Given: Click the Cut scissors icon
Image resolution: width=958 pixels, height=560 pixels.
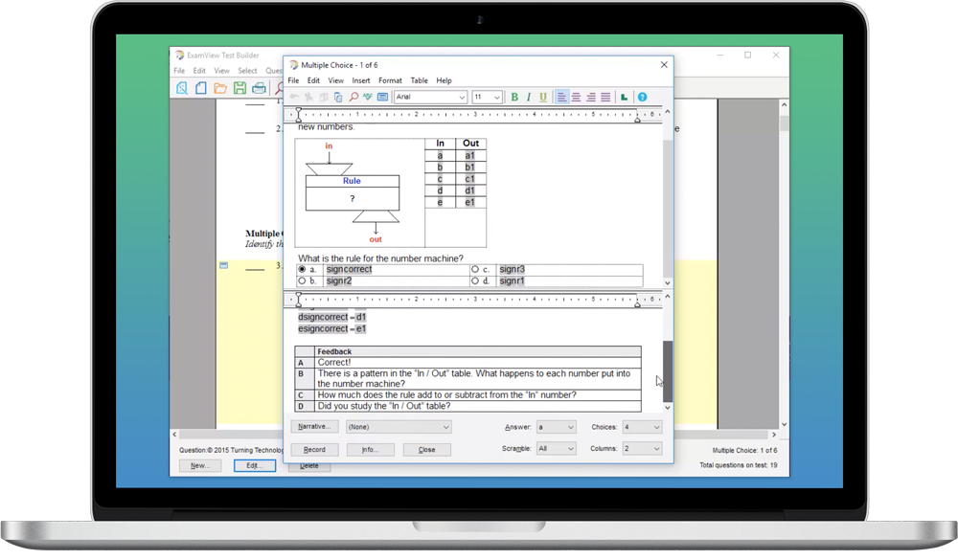Looking at the screenshot, I should coord(308,97).
